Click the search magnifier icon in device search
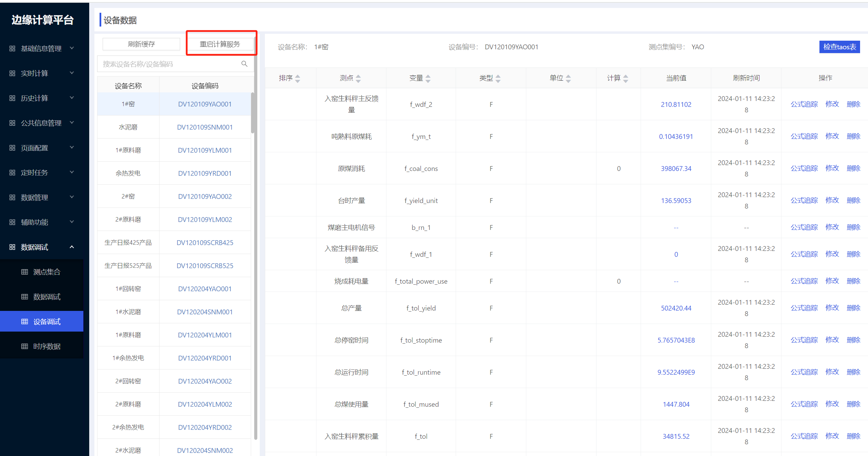Viewport: 868px width, 456px height. point(244,64)
